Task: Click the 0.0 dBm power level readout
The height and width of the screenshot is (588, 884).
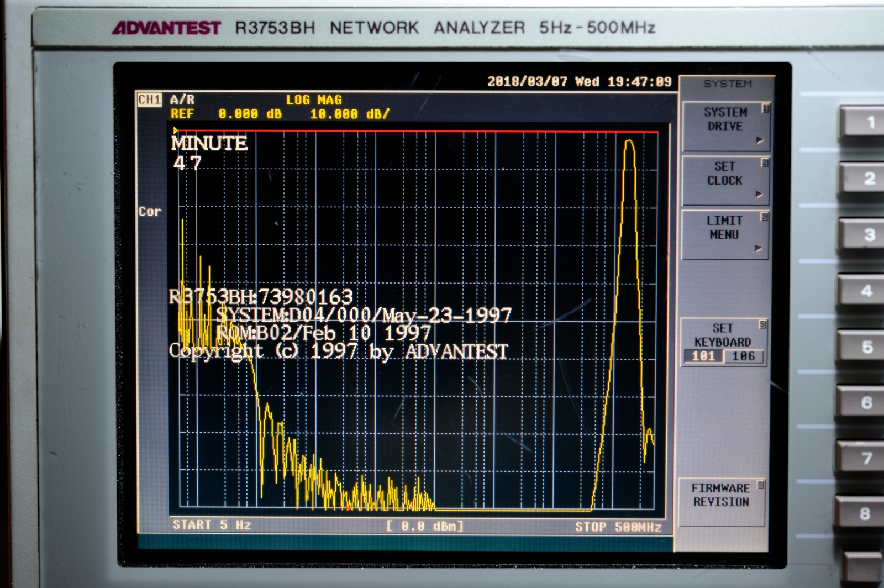Action: [424, 526]
